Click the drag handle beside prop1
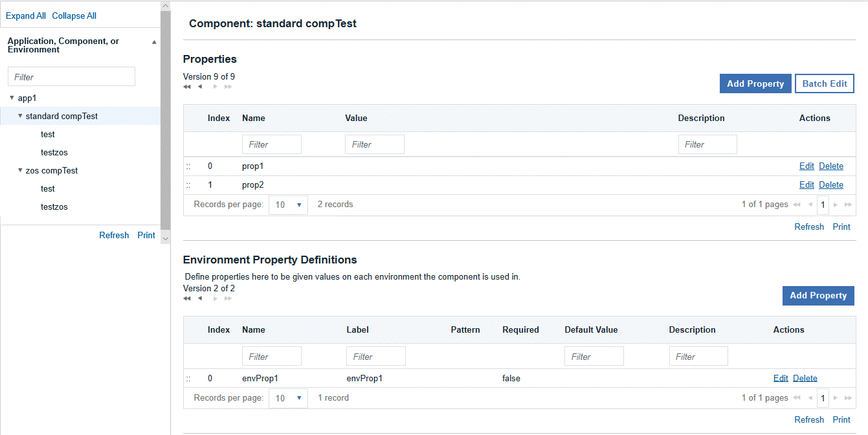This screenshot has height=435, width=868. 188,166
